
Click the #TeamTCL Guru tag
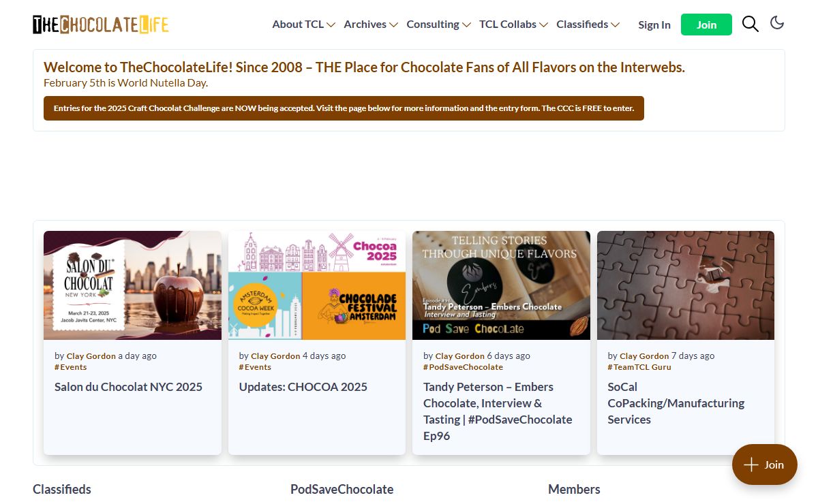tap(639, 367)
